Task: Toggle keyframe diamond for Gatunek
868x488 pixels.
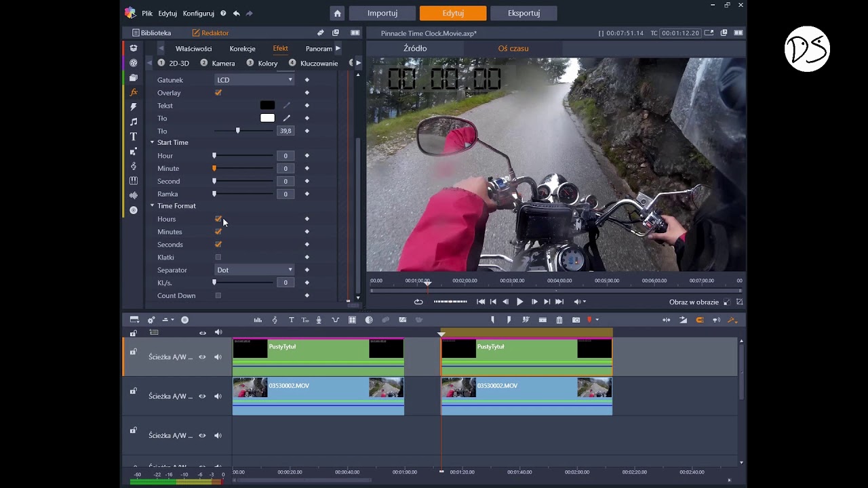Action: coord(307,80)
